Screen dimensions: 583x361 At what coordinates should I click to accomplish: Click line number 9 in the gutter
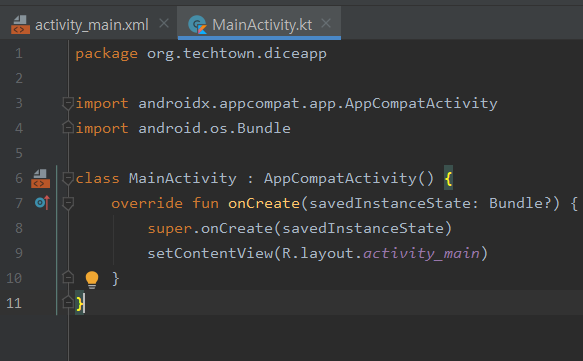[x=19, y=253]
